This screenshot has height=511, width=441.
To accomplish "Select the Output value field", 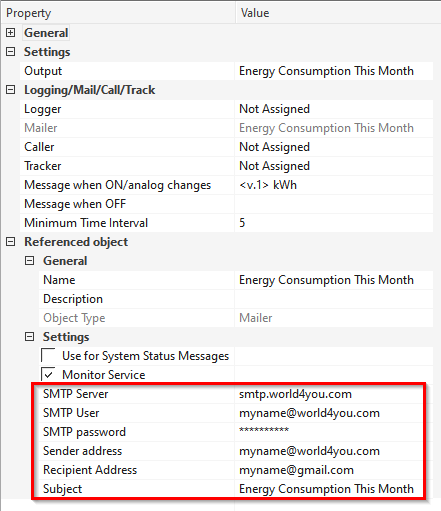I will (x=334, y=71).
